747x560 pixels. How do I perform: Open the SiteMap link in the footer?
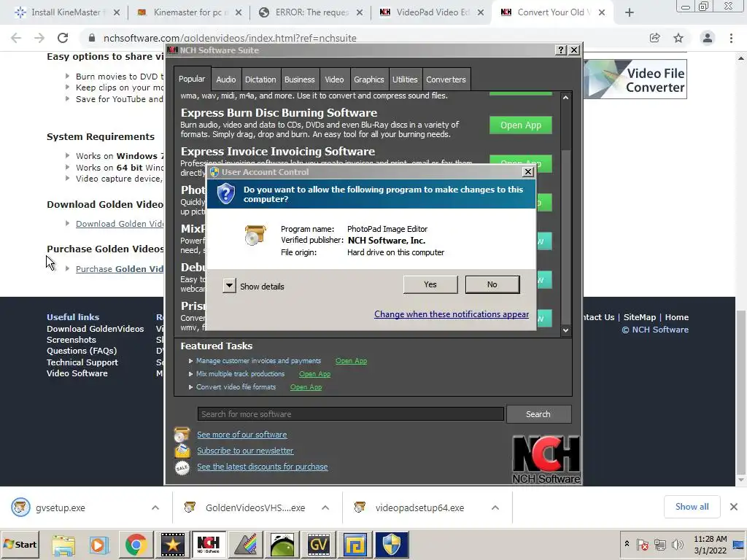coord(639,317)
